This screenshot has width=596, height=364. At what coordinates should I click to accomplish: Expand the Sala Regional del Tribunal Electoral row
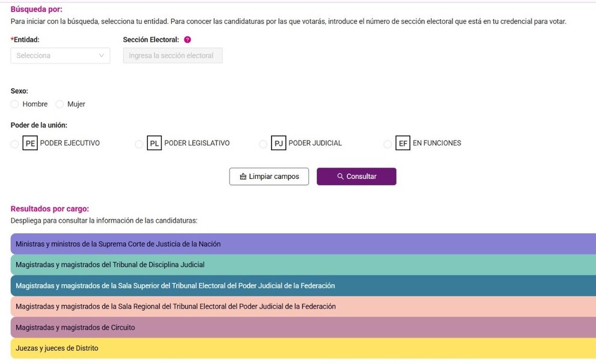(303, 306)
